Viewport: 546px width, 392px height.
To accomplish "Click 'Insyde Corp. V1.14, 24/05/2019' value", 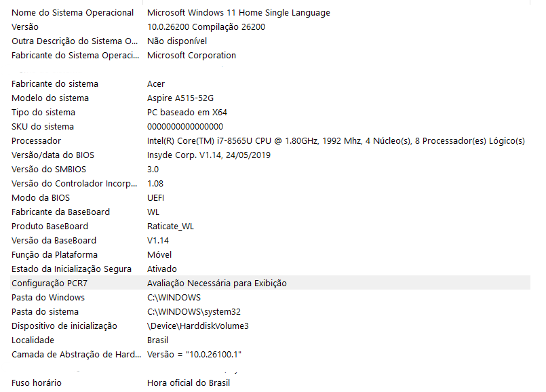I will [x=209, y=155].
